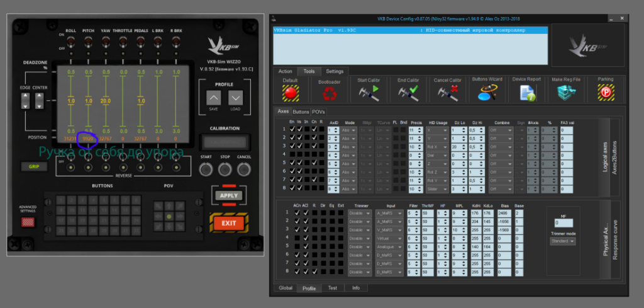This screenshot has height=308, width=644.
Task: Click the Parking icon
Action: point(606,93)
